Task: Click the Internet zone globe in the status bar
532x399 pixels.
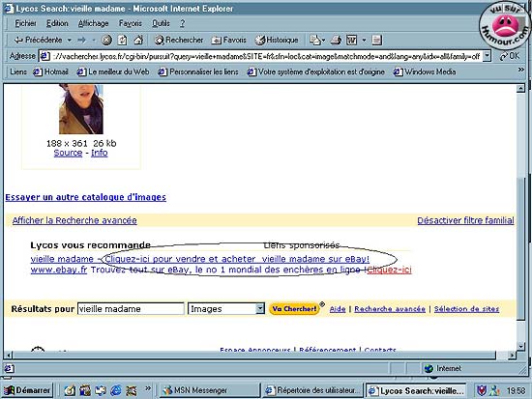Action: coord(429,368)
